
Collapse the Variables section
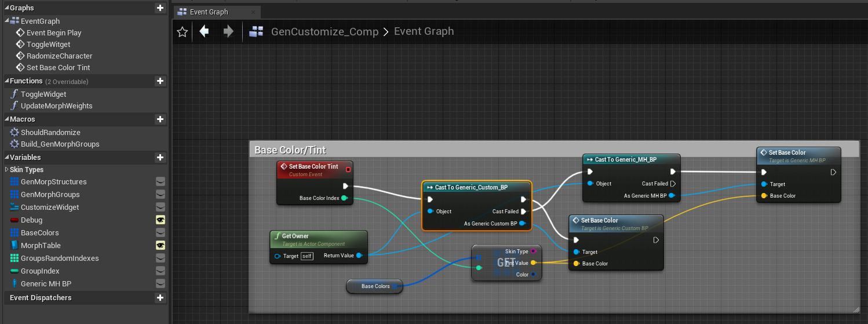point(6,158)
